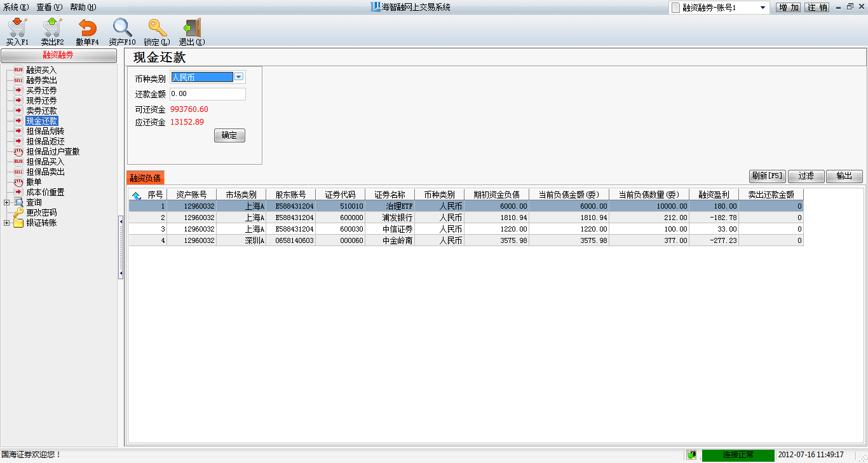Open the 更改密码 key entry
Viewport: 868px width, 463px height.
(41, 212)
